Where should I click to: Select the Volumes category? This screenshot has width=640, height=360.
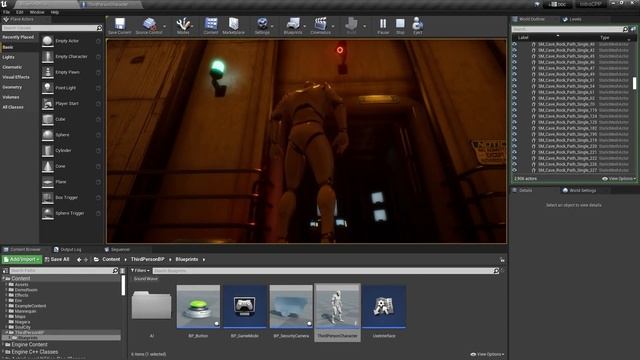point(11,97)
